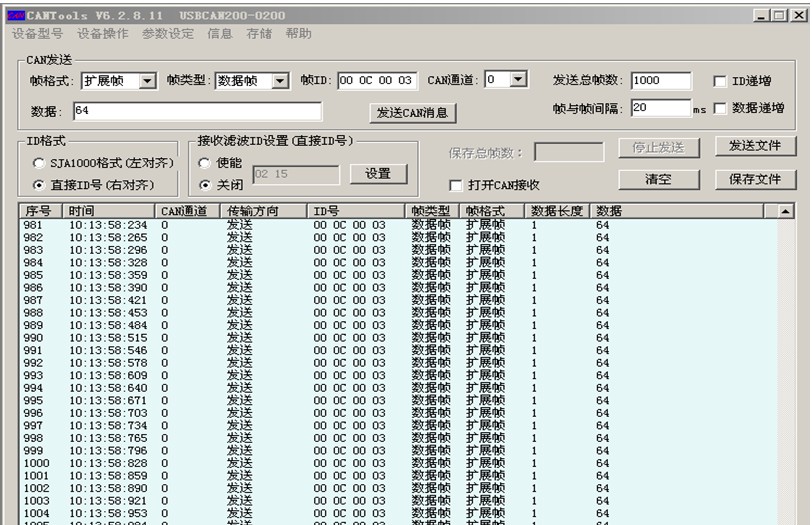Image resolution: width=812 pixels, height=525 pixels.
Task: Click the 发送总帧数 input field
Action: coord(660,81)
